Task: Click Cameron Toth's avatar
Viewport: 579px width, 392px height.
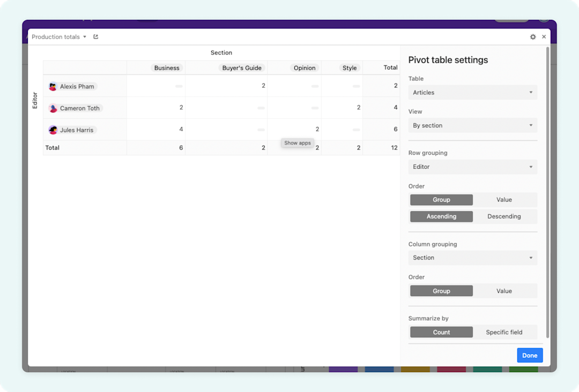Action: click(x=53, y=108)
